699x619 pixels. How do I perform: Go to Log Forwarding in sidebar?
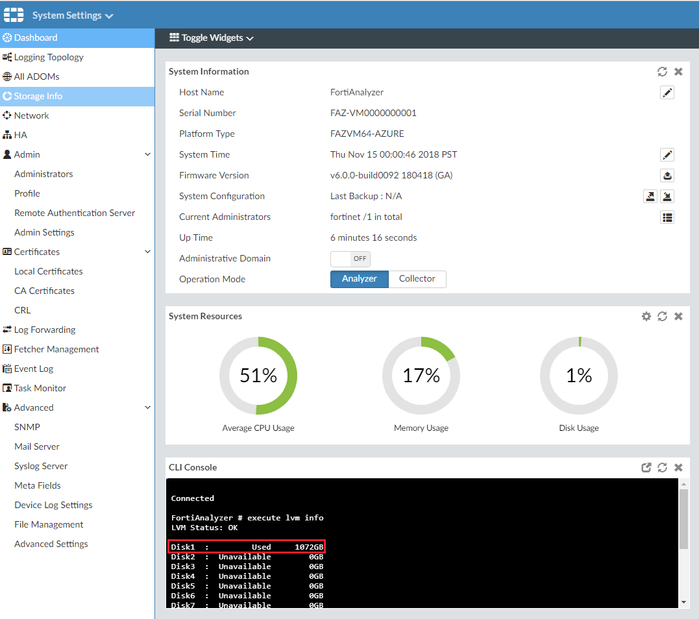click(44, 330)
